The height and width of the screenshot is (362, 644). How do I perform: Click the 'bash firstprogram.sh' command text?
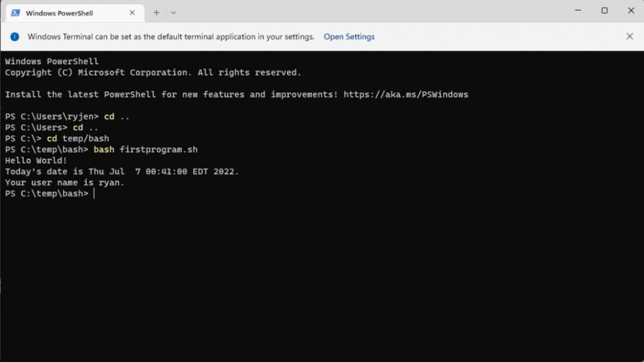point(146,150)
